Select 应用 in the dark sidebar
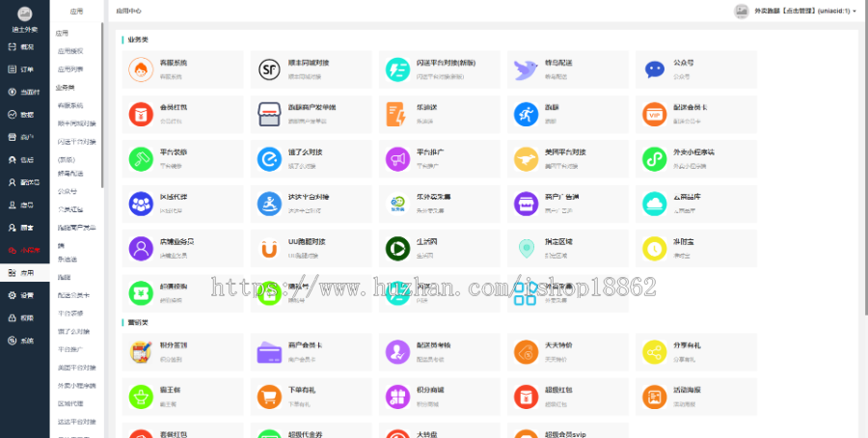 pos(24,272)
